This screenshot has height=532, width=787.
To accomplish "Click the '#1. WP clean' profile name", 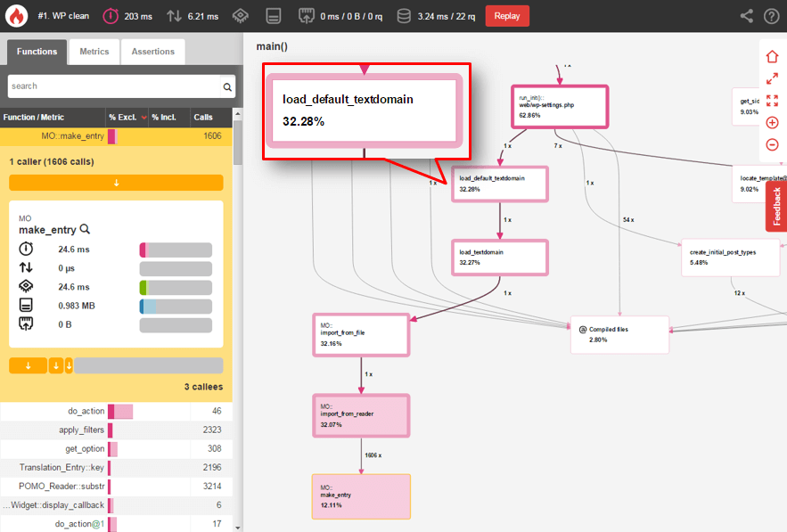I will click(63, 16).
